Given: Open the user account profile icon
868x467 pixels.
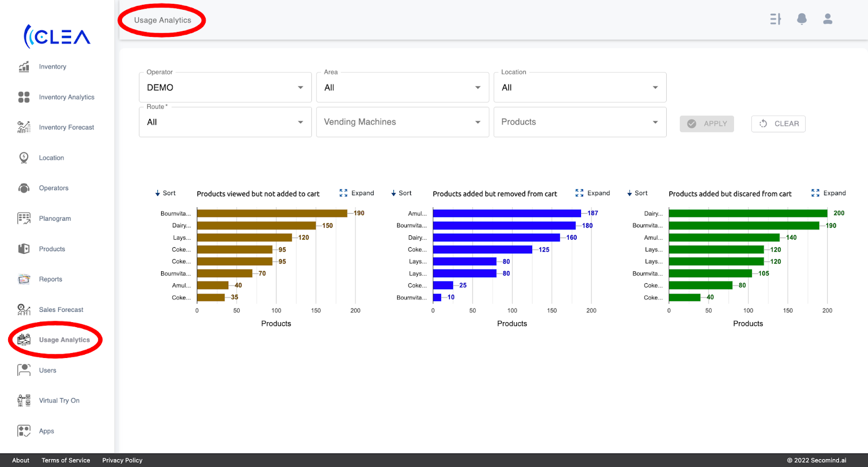Looking at the screenshot, I should 828,20.
